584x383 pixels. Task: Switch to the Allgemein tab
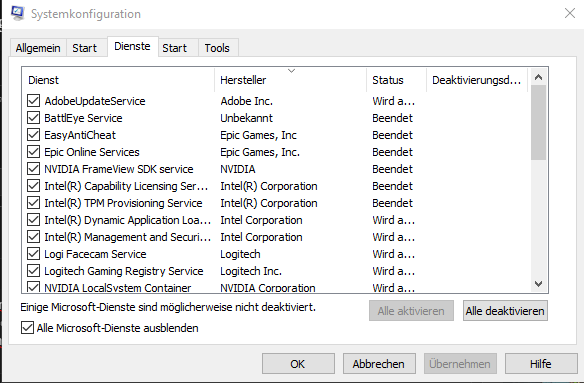(x=38, y=48)
